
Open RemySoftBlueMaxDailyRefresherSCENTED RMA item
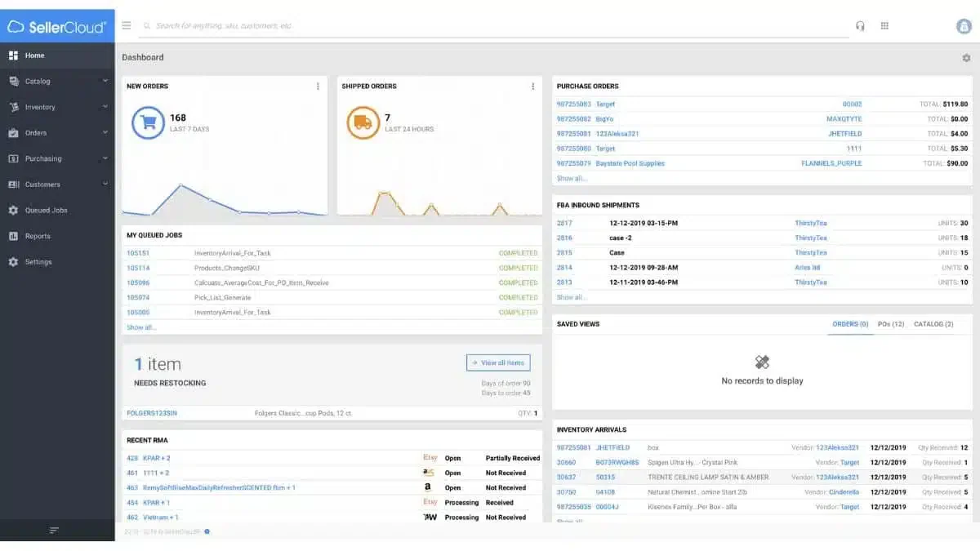[219, 487]
